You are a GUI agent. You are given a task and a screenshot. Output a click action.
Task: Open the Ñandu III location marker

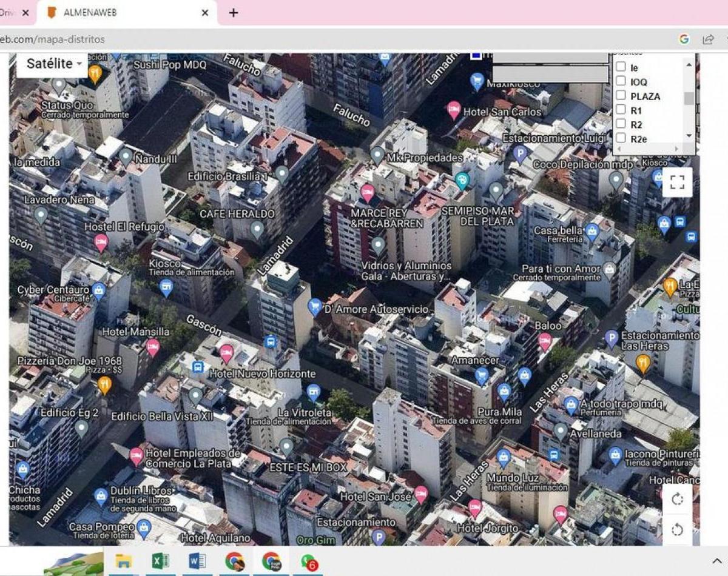pos(126,156)
